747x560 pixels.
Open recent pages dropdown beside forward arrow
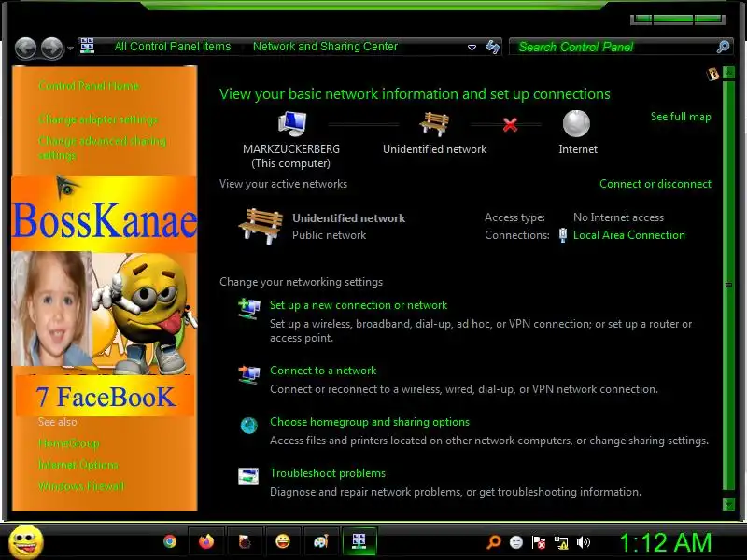(70, 49)
